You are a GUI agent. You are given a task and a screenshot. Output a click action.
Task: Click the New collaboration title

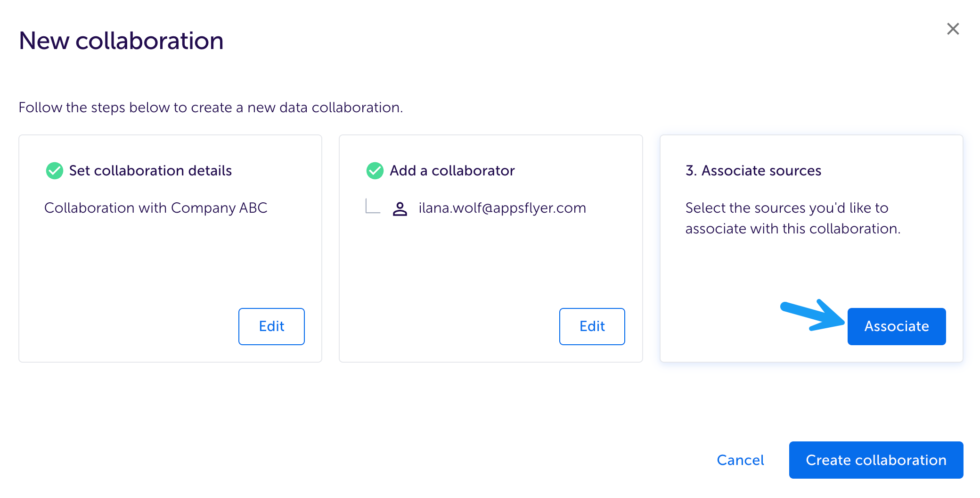[x=121, y=41]
